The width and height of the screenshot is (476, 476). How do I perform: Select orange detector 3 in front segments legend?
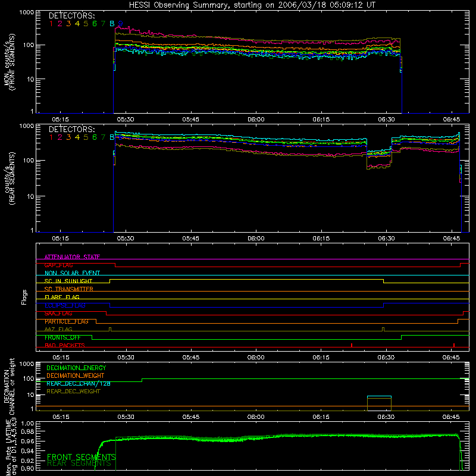[x=68, y=24]
